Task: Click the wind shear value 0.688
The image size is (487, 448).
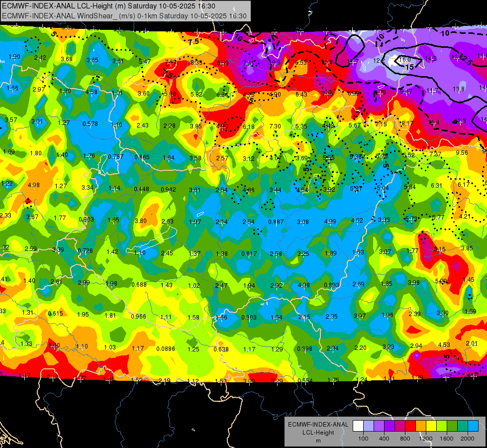Action: pyautogui.click(x=139, y=284)
